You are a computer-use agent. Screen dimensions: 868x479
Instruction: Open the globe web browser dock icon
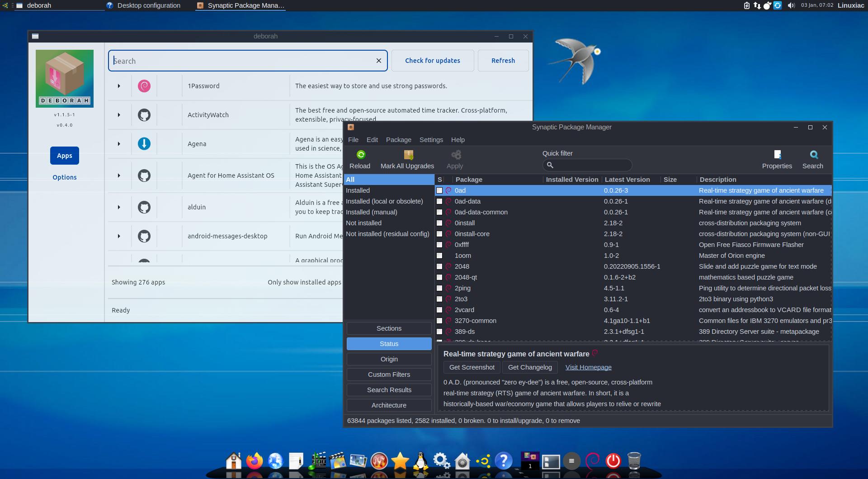pyautogui.click(x=275, y=461)
